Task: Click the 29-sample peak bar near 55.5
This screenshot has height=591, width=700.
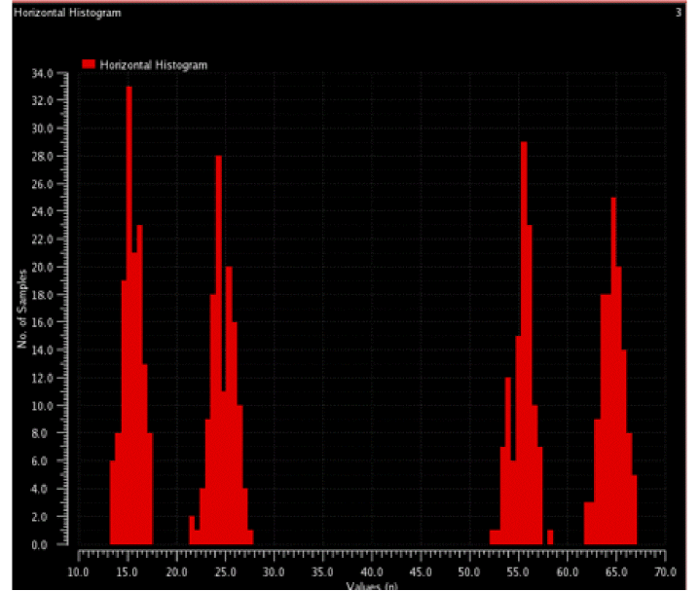Action: click(524, 341)
